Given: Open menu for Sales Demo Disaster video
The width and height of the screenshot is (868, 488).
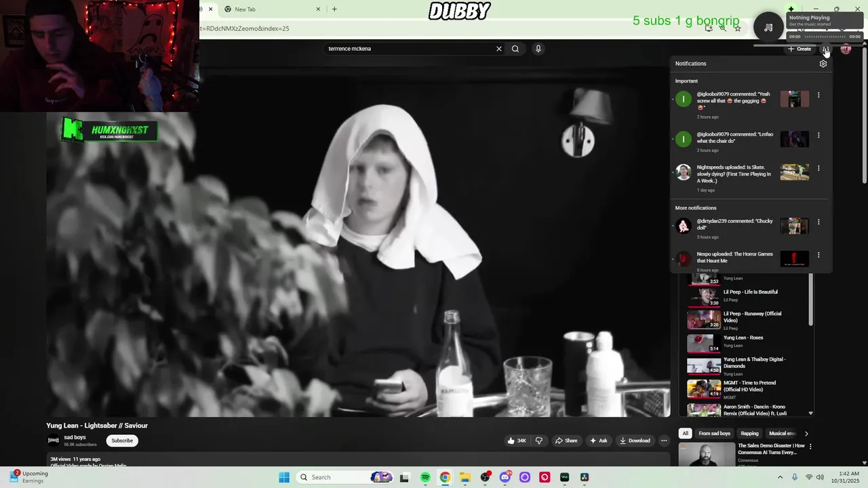Looking at the screenshot, I should 810,447.
